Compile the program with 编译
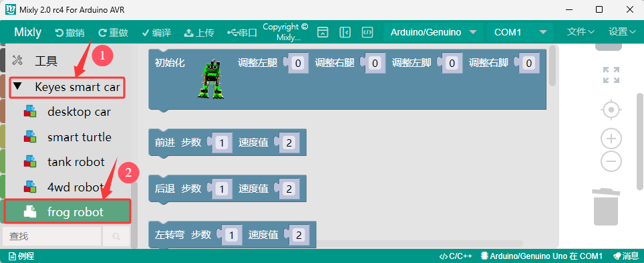644x263 pixels. coord(156,33)
